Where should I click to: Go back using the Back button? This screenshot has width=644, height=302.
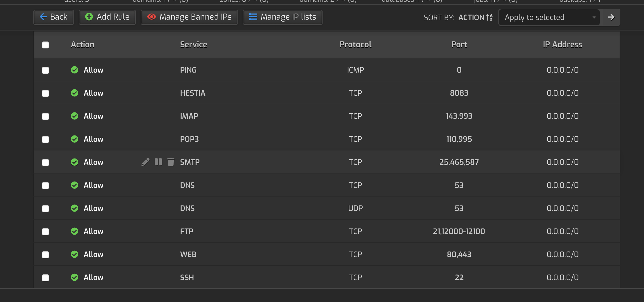coord(54,17)
